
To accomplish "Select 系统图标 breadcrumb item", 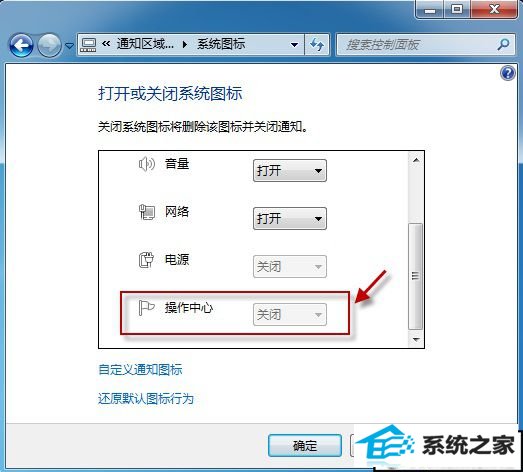I will 221,44.
